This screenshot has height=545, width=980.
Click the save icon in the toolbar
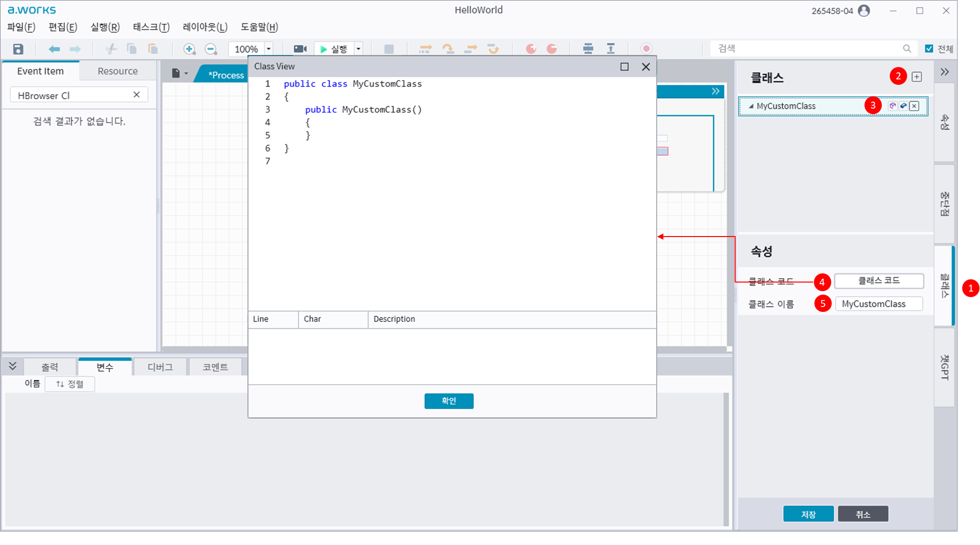18,49
